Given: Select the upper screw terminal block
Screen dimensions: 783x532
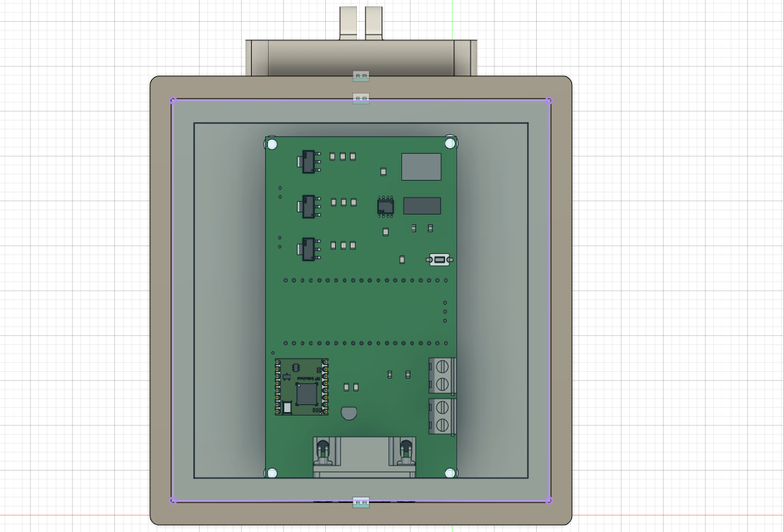Looking at the screenshot, I should (442, 375).
